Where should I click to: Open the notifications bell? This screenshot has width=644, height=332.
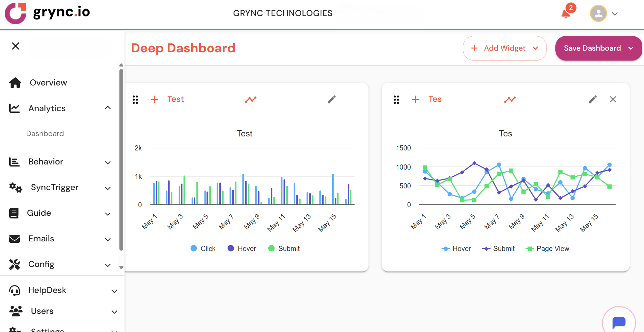(566, 14)
